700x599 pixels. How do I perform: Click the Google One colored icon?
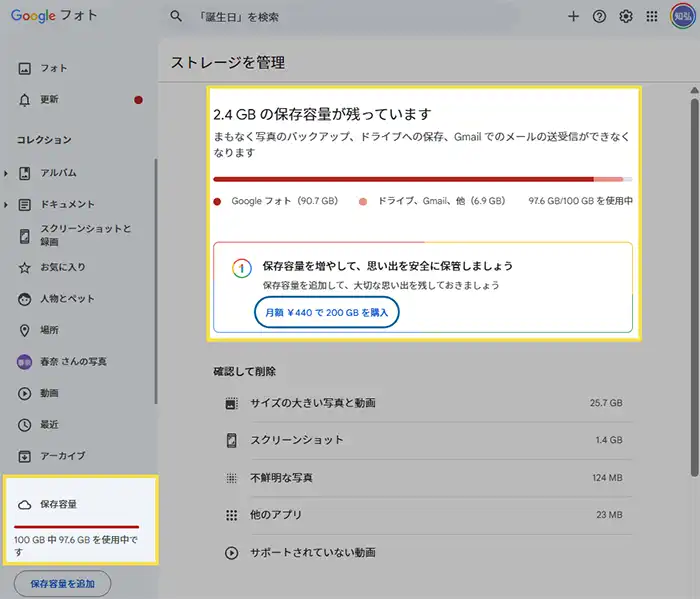(242, 269)
